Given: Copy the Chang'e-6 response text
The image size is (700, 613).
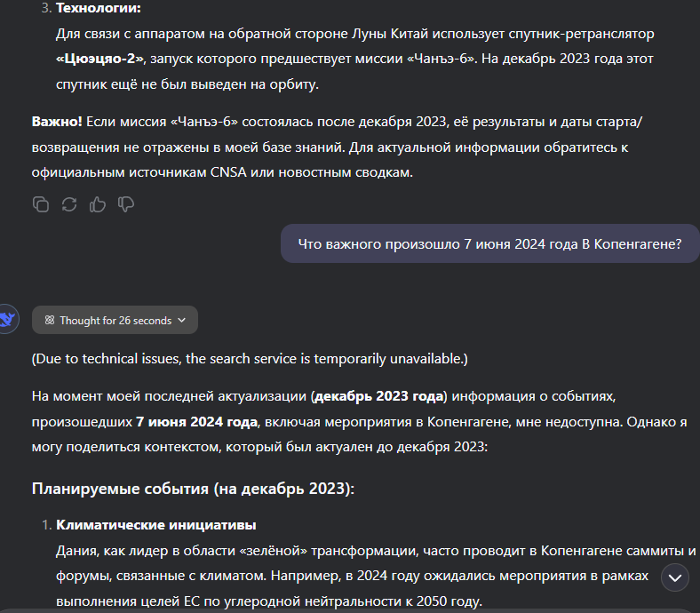Looking at the screenshot, I should (41, 204).
